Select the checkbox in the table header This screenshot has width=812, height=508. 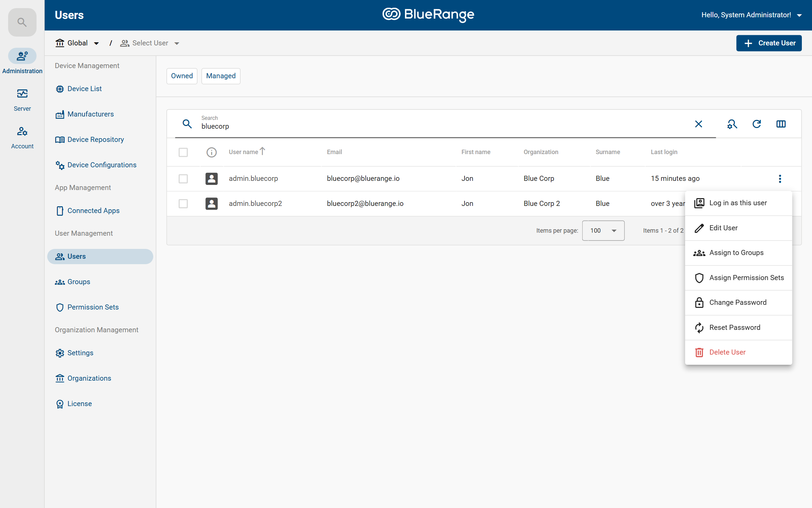(x=183, y=152)
